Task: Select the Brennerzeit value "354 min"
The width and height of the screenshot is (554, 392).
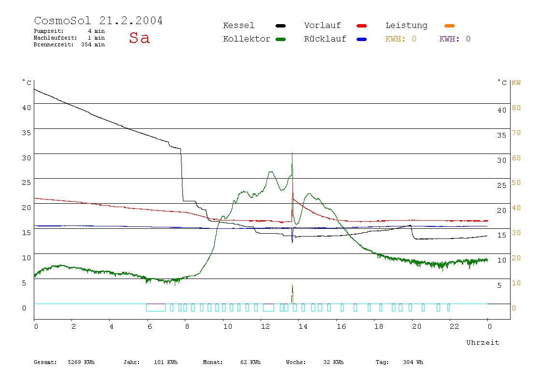Action: point(93,44)
